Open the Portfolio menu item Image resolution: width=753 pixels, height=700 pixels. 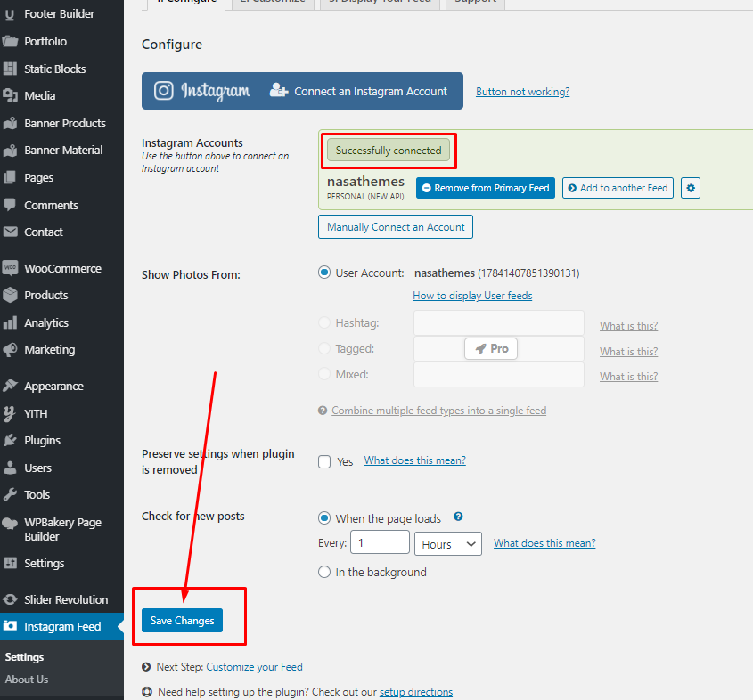pos(45,41)
